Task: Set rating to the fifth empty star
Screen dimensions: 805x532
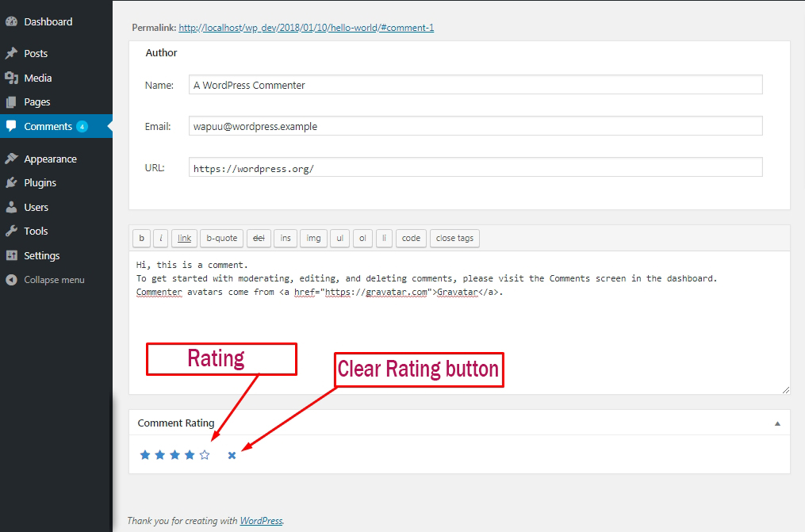Action: tap(205, 455)
